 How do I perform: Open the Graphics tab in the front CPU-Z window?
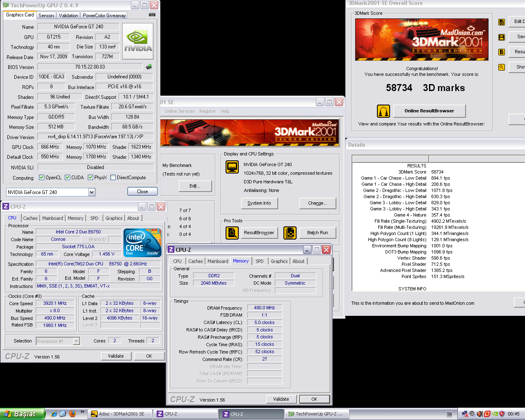point(279,261)
